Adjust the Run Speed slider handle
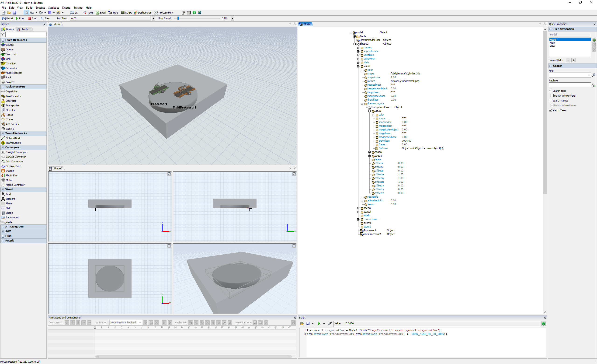The width and height of the screenshot is (597, 364). pyautogui.click(x=178, y=18)
